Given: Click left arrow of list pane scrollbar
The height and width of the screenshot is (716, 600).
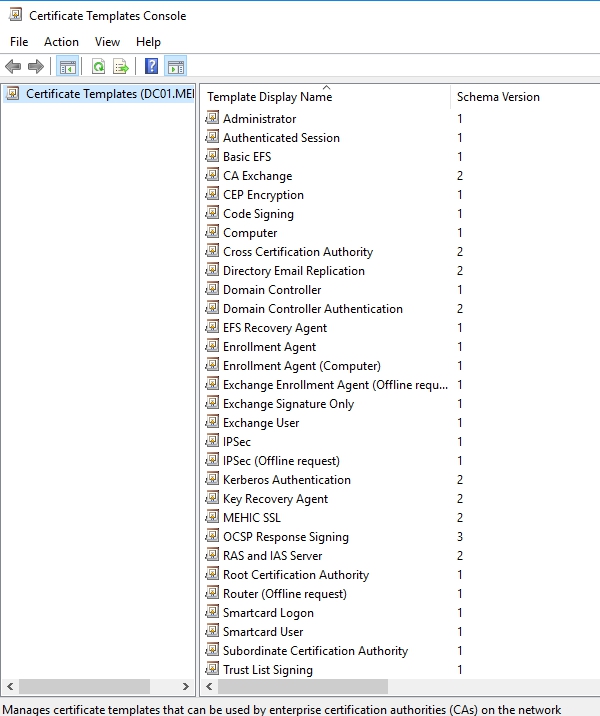Looking at the screenshot, I should click(x=210, y=686).
